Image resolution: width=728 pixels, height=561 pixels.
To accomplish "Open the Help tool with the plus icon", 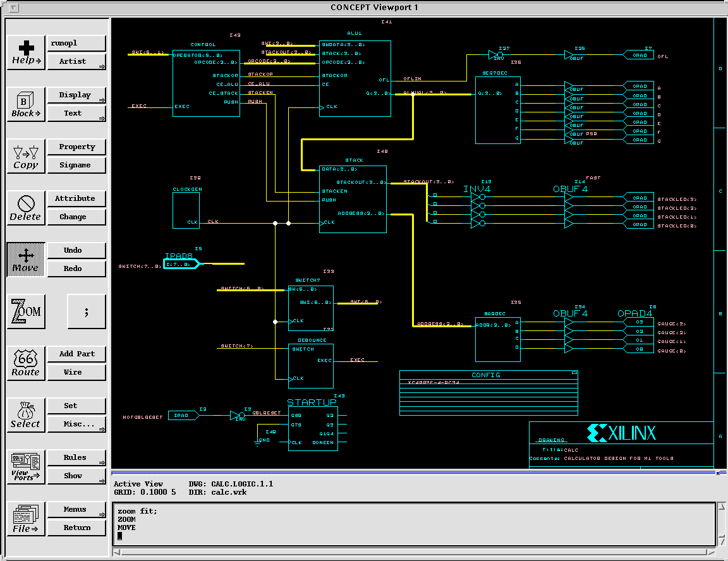I will pos(26,52).
